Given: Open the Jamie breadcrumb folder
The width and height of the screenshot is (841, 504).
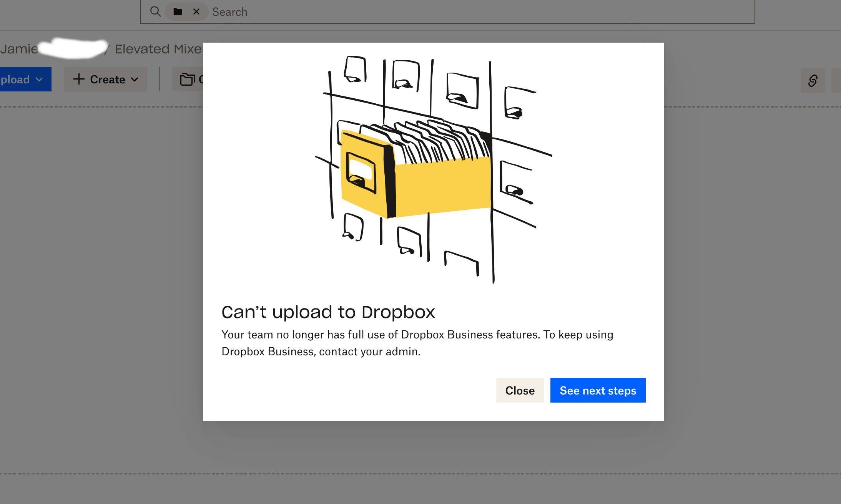Looking at the screenshot, I should tap(19, 49).
